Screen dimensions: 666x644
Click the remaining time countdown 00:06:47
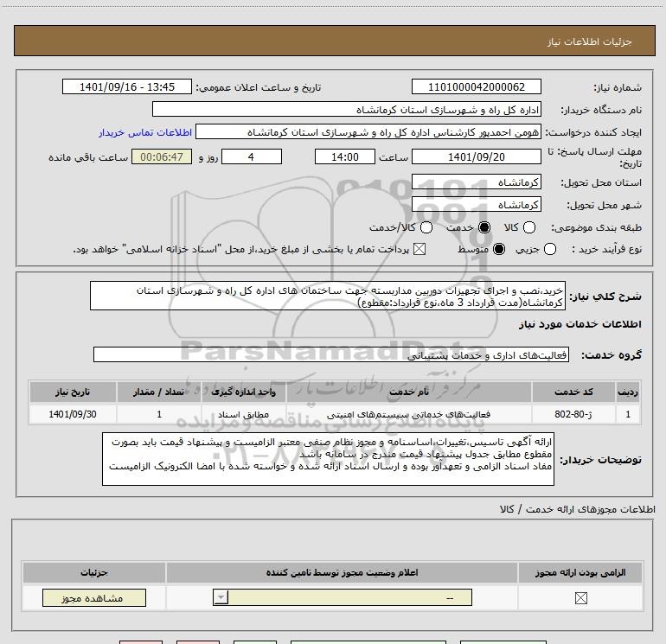coord(162,156)
